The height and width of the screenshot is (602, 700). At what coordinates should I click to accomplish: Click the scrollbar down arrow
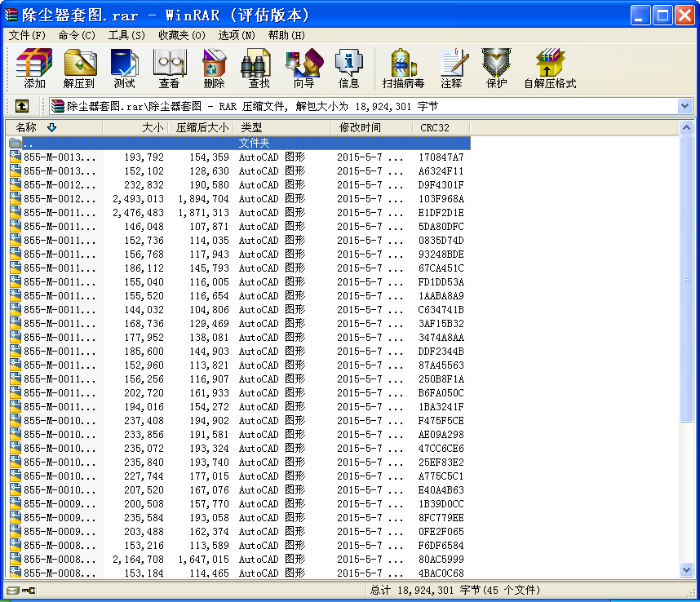tap(687, 570)
